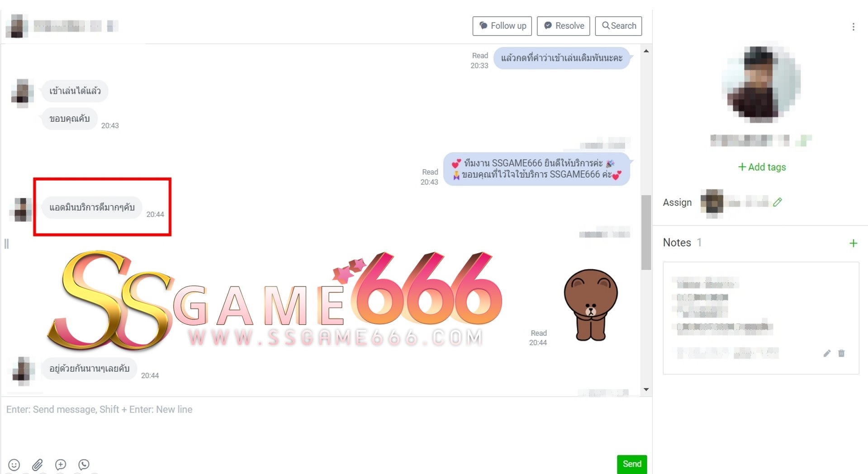Image resolution: width=868 pixels, height=474 pixels.
Task: Click the chat scrollbar up arrow
Action: 646,51
